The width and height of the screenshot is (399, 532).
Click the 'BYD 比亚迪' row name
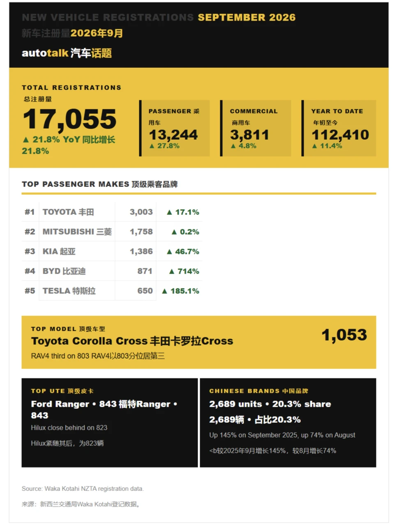point(64,271)
